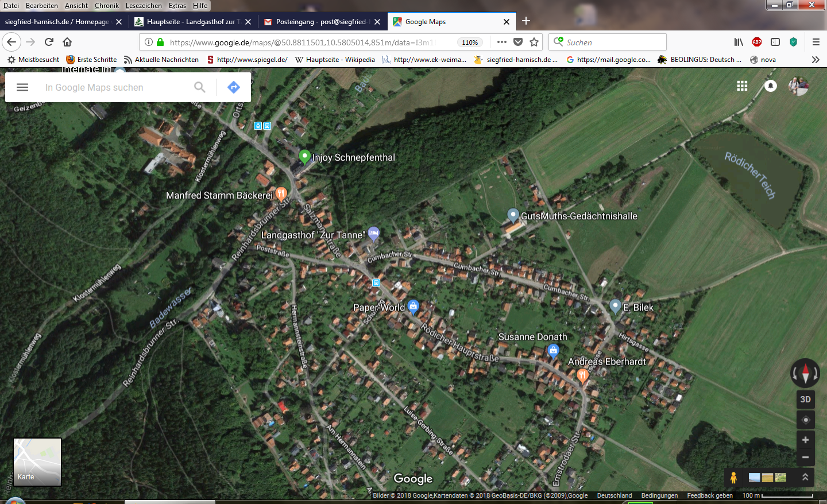Select the Andreas Eberhardt restaurant marker
827x504 pixels.
582,376
